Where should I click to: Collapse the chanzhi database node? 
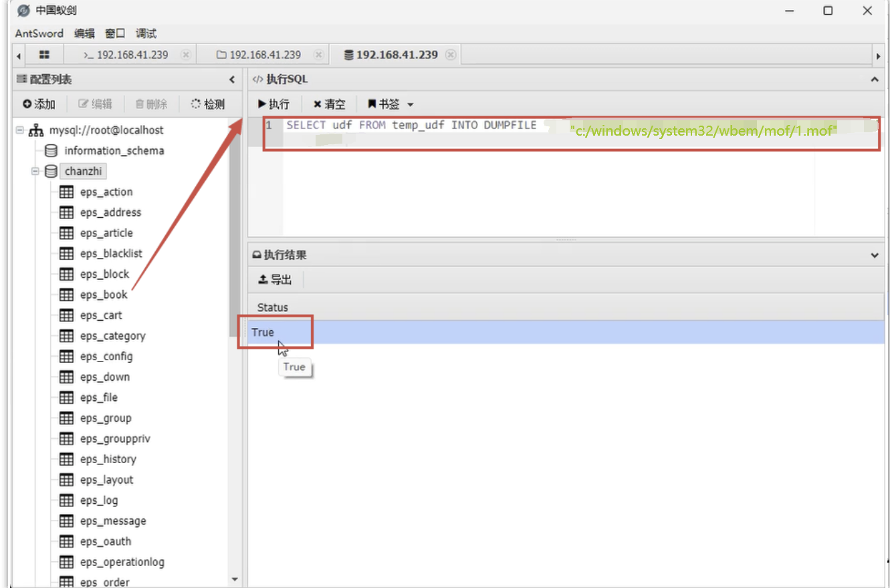(x=35, y=172)
